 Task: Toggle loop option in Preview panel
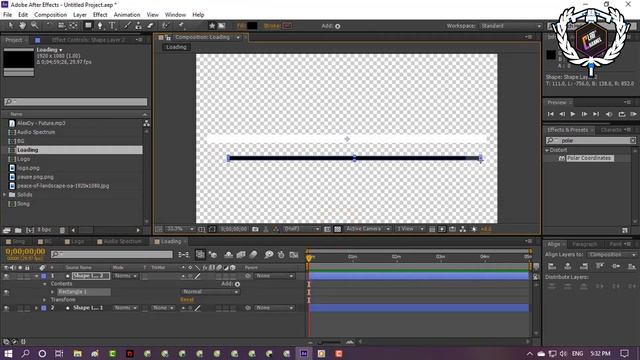pyautogui.click(x=622, y=114)
